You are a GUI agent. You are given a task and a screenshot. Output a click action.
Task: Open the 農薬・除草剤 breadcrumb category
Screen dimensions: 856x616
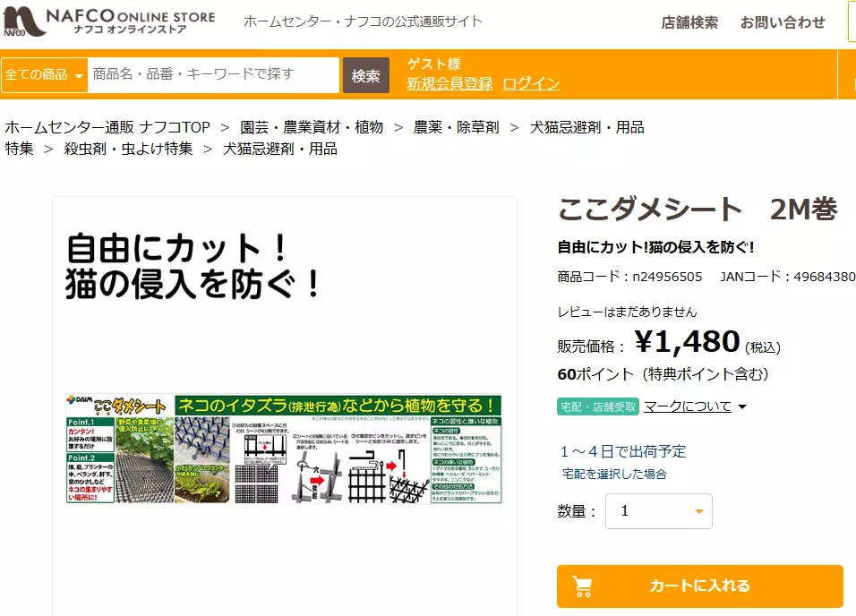click(456, 127)
